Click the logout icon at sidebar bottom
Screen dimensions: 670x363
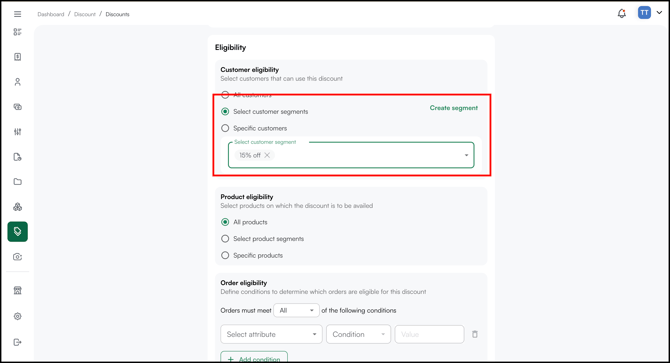point(18,342)
